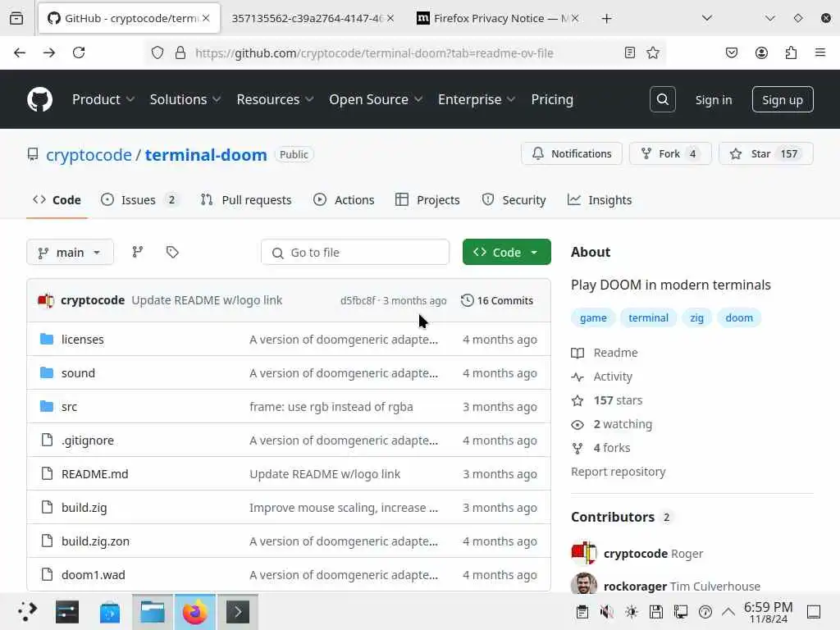Star the repository with Star button

click(x=766, y=153)
